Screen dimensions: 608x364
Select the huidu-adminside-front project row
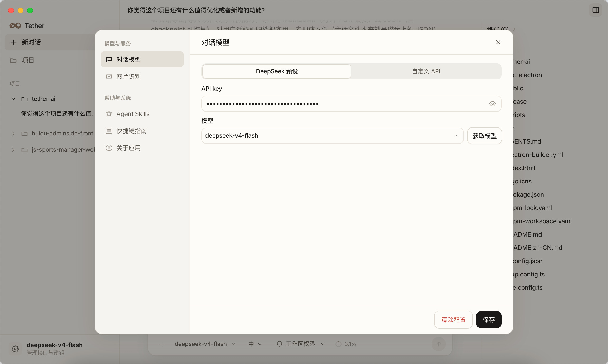coord(50,133)
